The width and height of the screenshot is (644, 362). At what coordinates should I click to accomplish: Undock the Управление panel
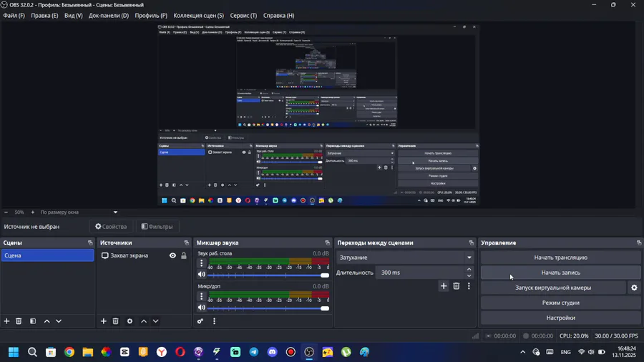coord(639,243)
